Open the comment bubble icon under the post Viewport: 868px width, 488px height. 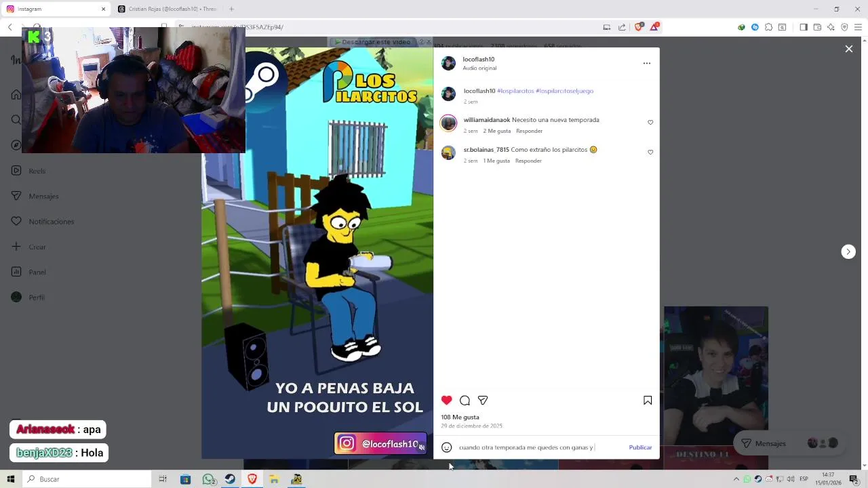click(x=465, y=401)
